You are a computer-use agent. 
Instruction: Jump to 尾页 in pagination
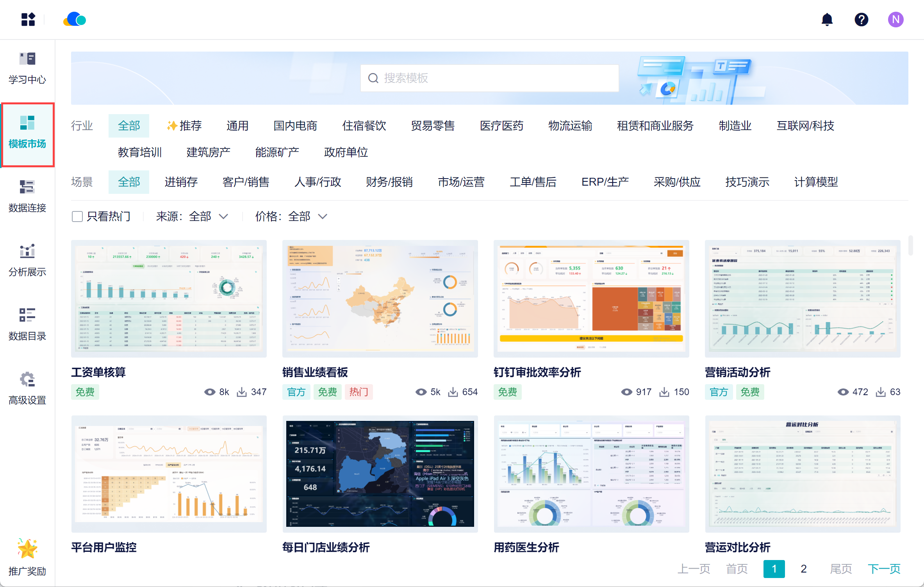coord(840,569)
